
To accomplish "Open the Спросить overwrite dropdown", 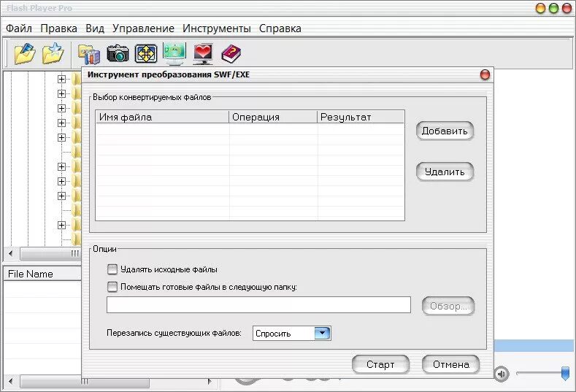I will click(x=292, y=333).
